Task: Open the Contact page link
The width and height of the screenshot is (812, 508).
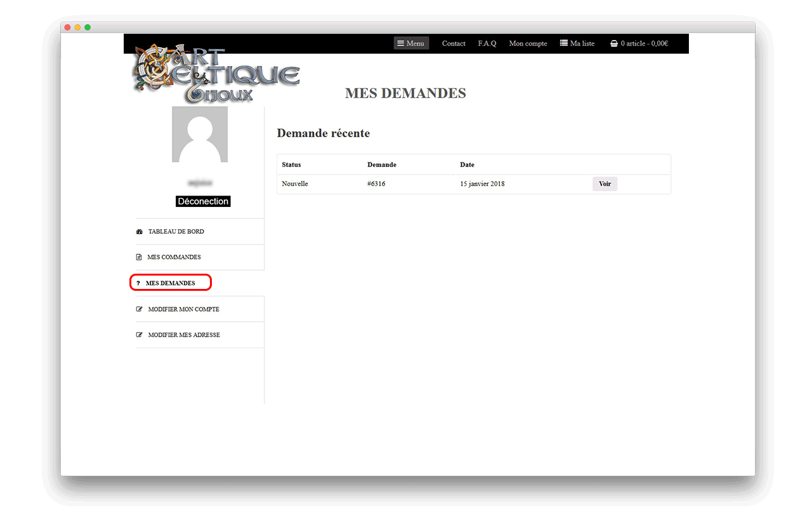Action: click(x=454, y=43)
